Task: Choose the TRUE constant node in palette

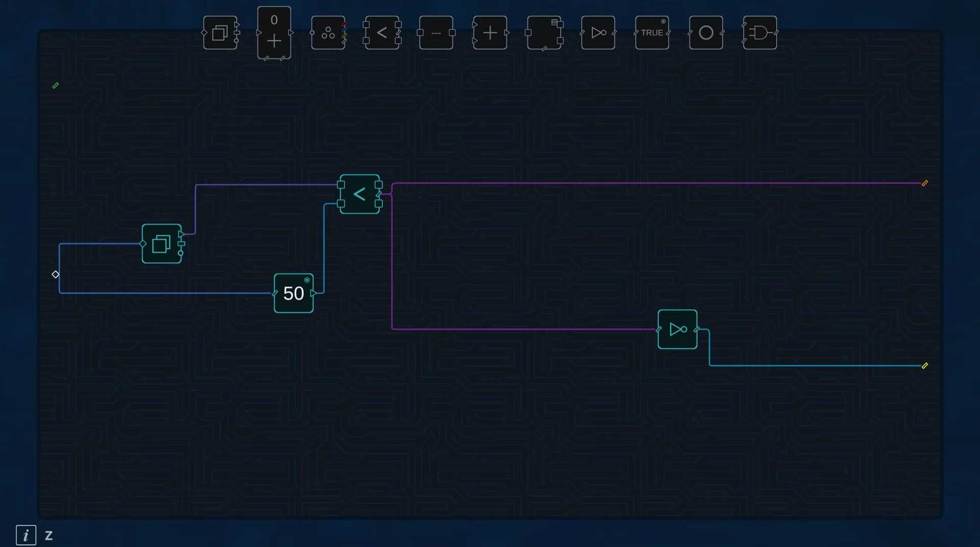Action: coord(652,33)
